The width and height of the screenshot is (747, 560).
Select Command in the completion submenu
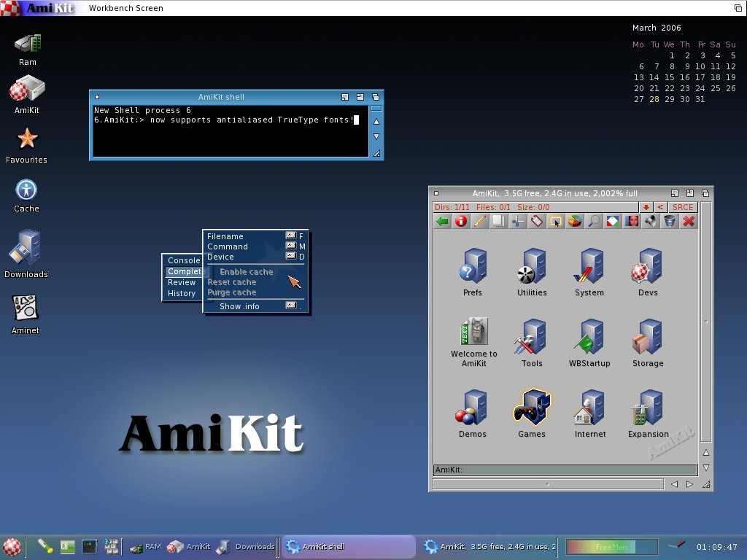pos(256,246)
